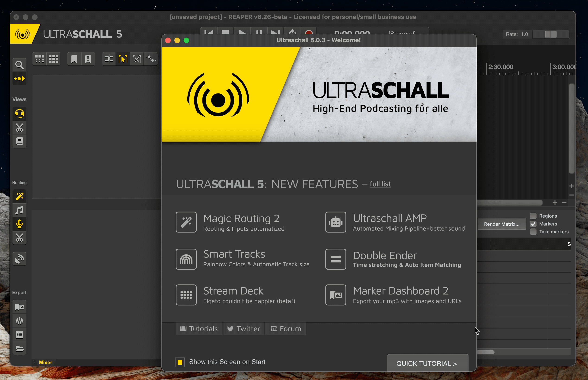The height and width of the screenshot is (380, 588).
Task: Uncheck the Markers checkbox
Action: click(534, 224)
